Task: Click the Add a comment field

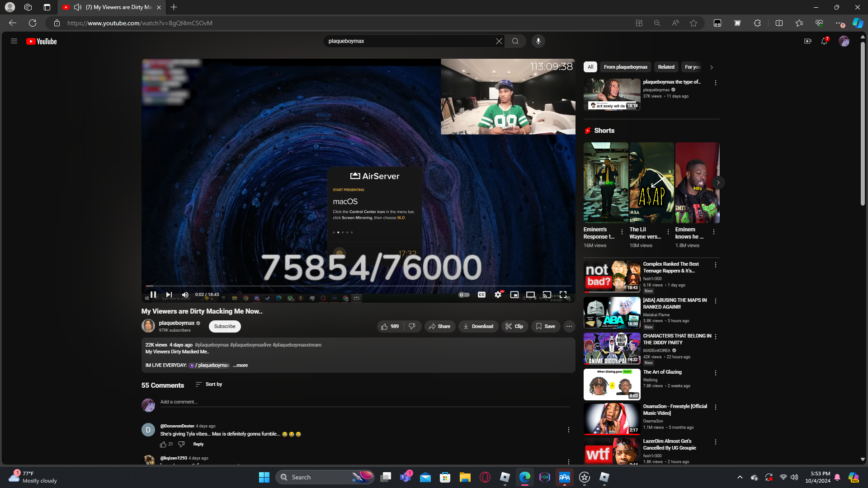Action: click(365, 402)
